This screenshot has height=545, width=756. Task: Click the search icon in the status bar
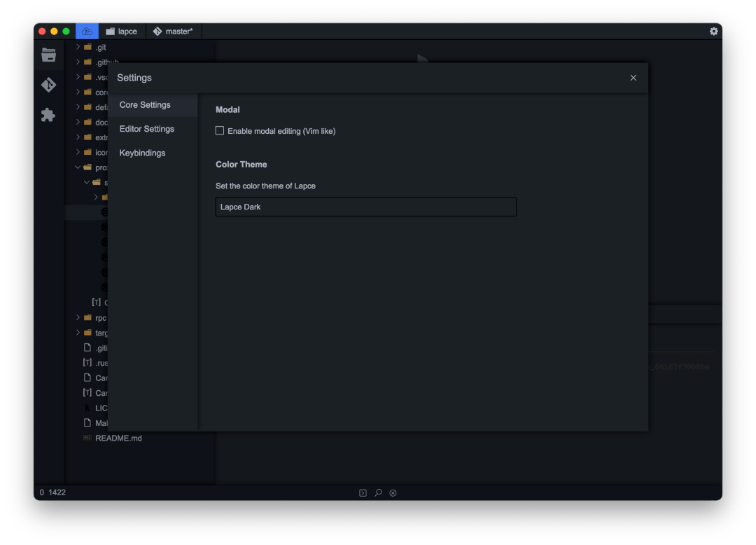377,492
